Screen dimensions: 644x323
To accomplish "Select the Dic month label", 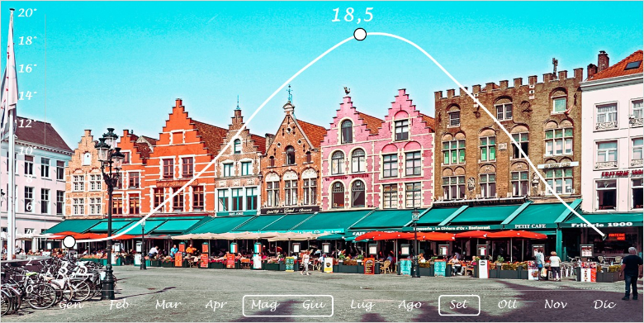I will [604, 305].
